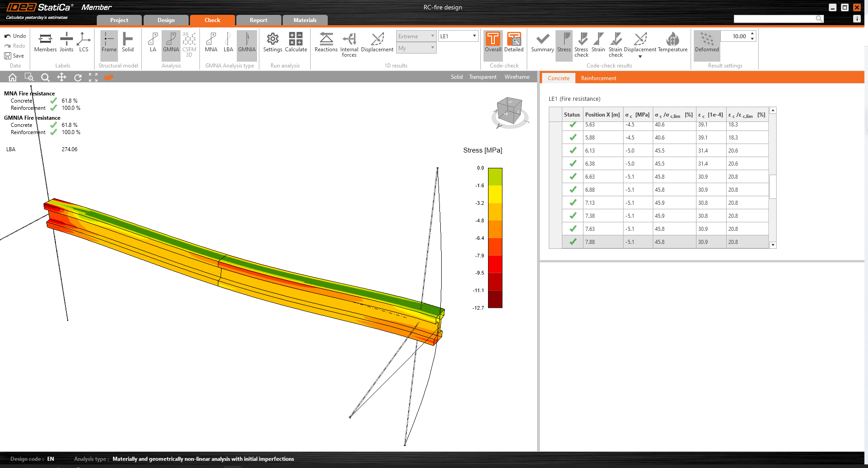This screenshot has width=868, height=468.
Task: Toggle the Deformed shape display
Action: coord(706,42)
